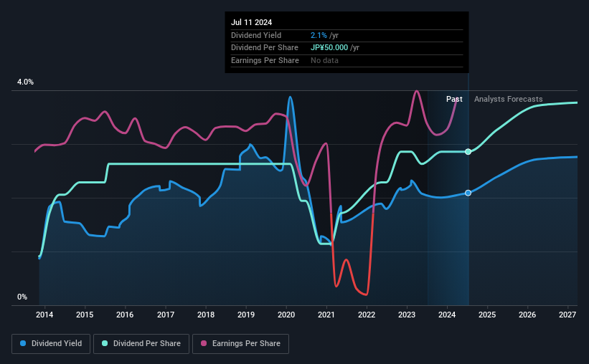Screen dimensions: 589x364
Task: Click the Analysts Forecasts label
Action: pos(508,99)
